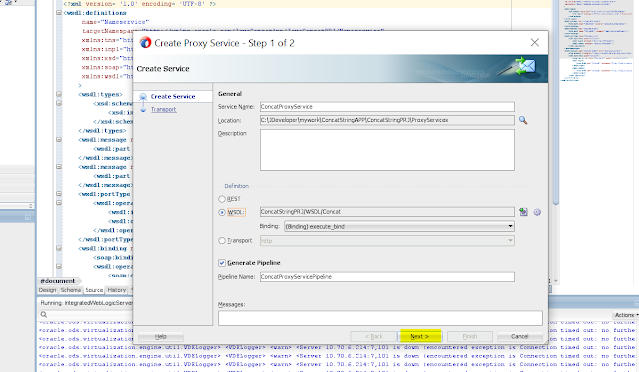Screen dimensions: 639x372
Task: Click the Next button
Action: [x=420, y=336]
